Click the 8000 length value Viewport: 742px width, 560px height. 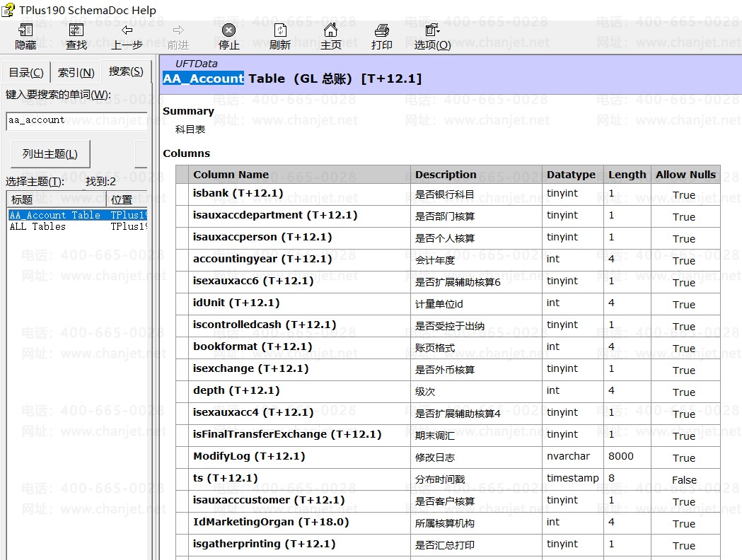tap(621, 456)
